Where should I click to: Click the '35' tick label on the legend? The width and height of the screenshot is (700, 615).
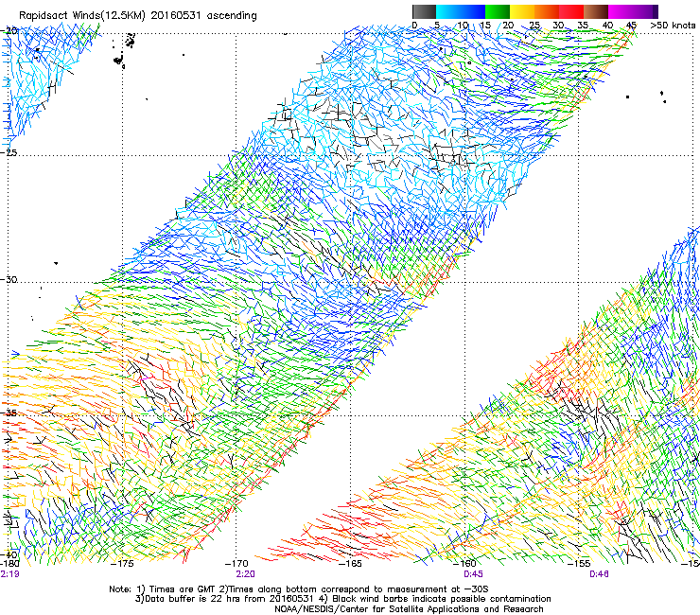click(x=583, y=26)
